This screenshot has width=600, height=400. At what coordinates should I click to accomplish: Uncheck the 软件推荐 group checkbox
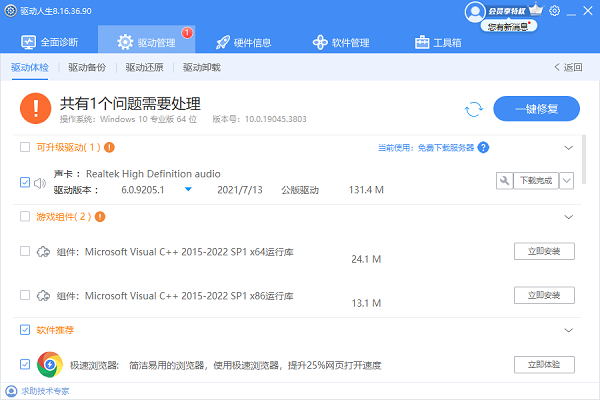pos(25,330)
